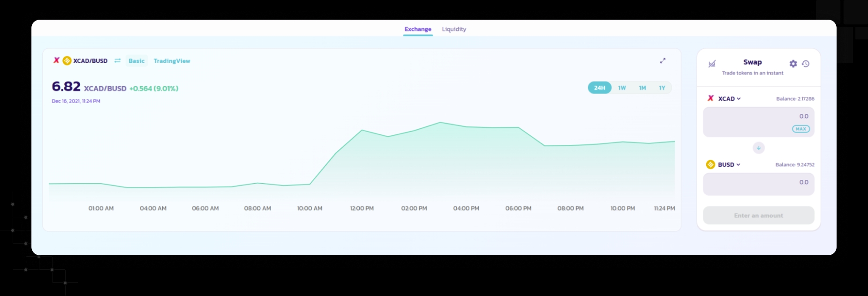Switch chart range to 1W
868x296 pixels.
tap(622, 88)
